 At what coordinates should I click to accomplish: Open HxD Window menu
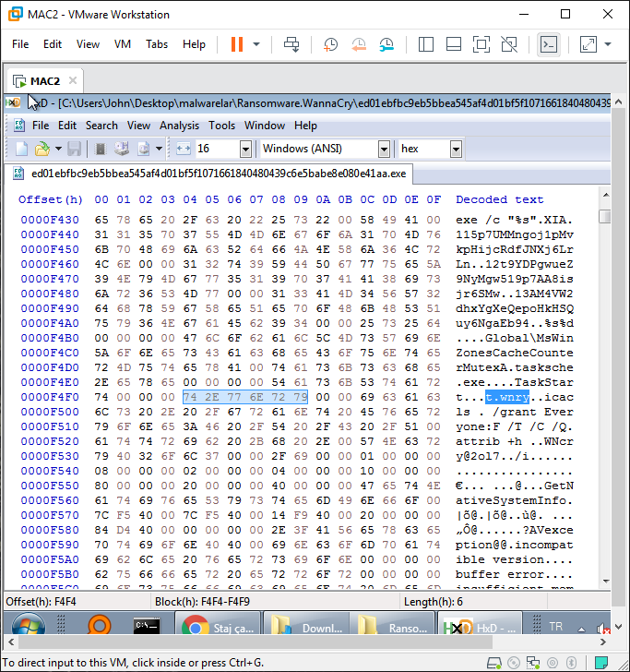point(264,126)
